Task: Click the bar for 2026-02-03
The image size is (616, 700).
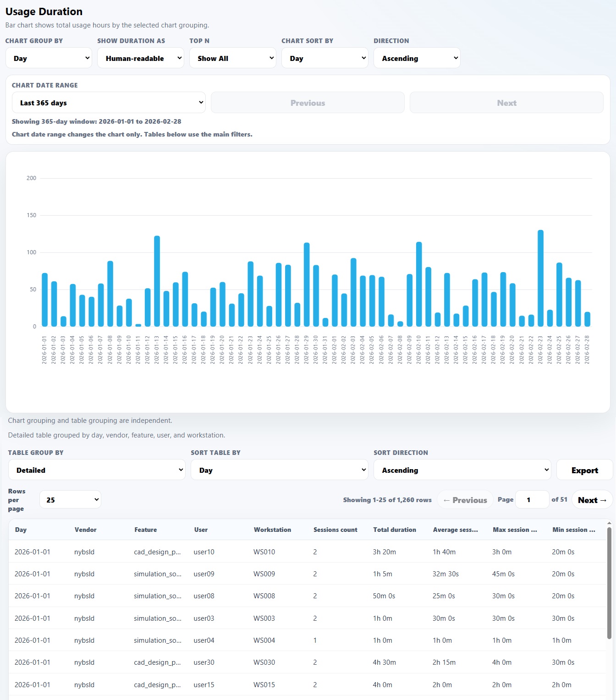Action: coord(353,292)
